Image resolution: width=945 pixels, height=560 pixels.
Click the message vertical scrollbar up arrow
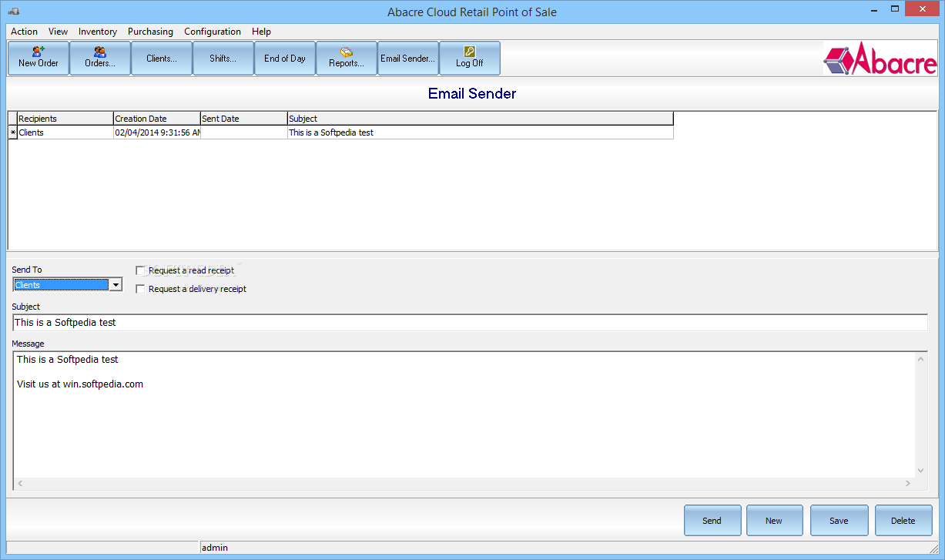click(x=921, y=359)
